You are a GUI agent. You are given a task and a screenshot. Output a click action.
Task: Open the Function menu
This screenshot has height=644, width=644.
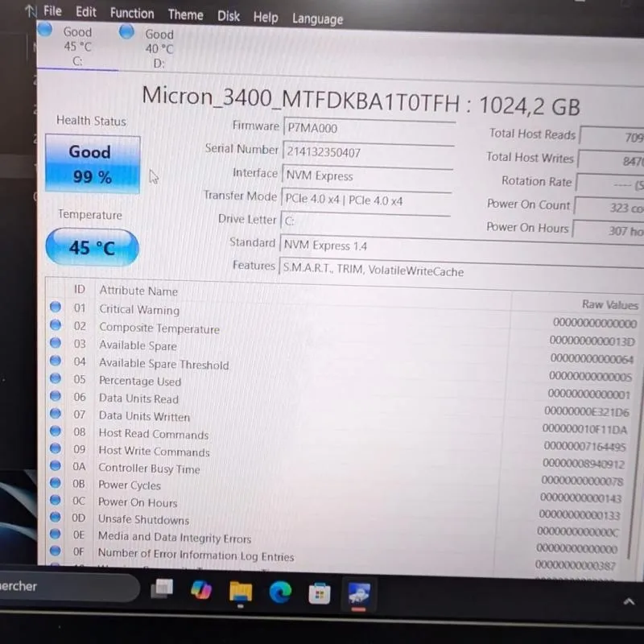(132, 14)
